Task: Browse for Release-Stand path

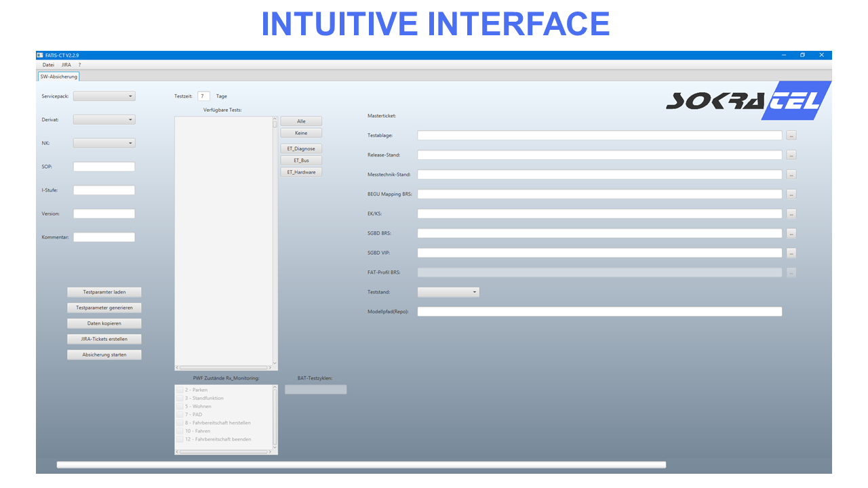Action: coord(791,155)
